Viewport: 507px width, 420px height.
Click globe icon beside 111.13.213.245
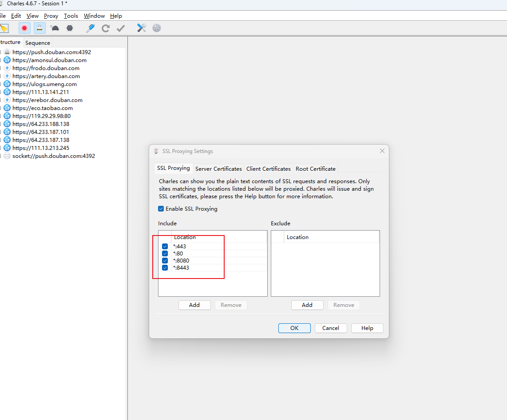pos(7,148)
